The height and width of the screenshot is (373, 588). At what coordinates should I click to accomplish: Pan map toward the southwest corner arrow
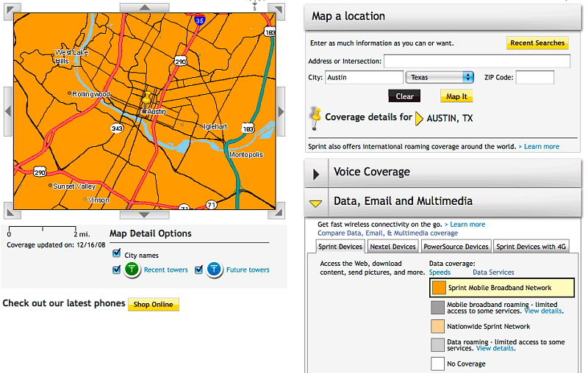point(12,211)
